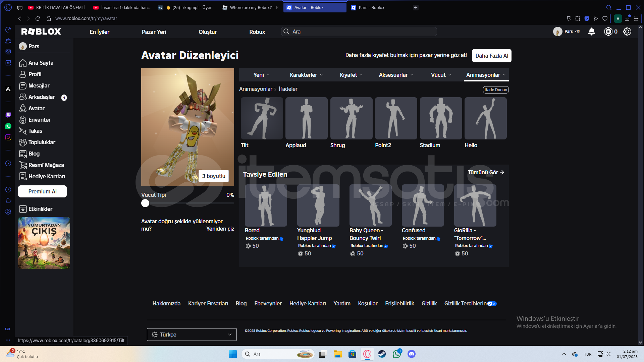Open Pazar Yeri menu item

[154, 32]
